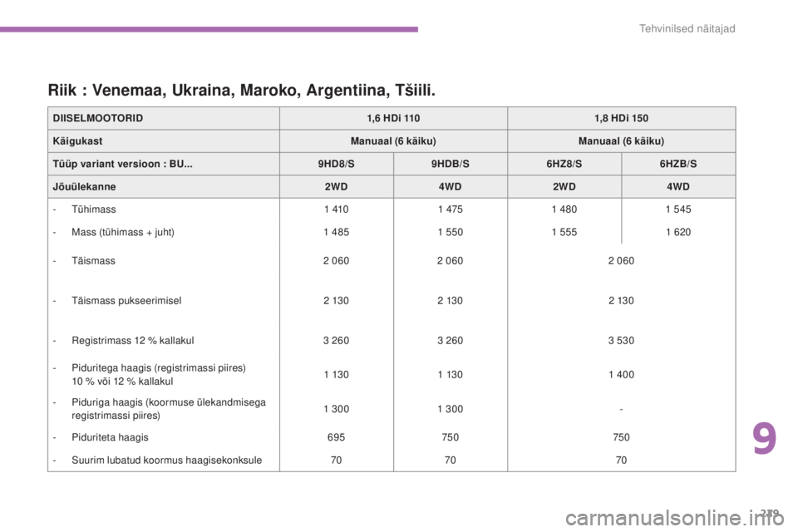Click the '6HZB/S' variant cell
The height and width of the screenshot is (532, 798).
678,164
